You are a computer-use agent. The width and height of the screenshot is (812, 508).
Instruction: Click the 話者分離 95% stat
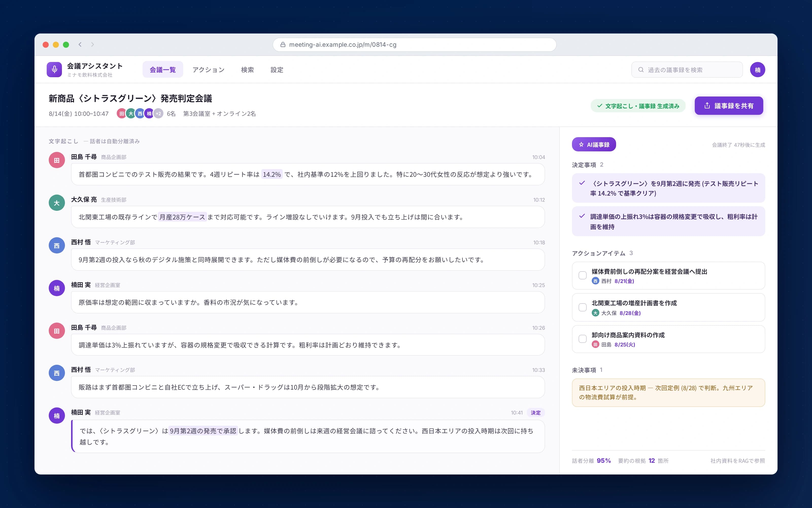(591, 461)
